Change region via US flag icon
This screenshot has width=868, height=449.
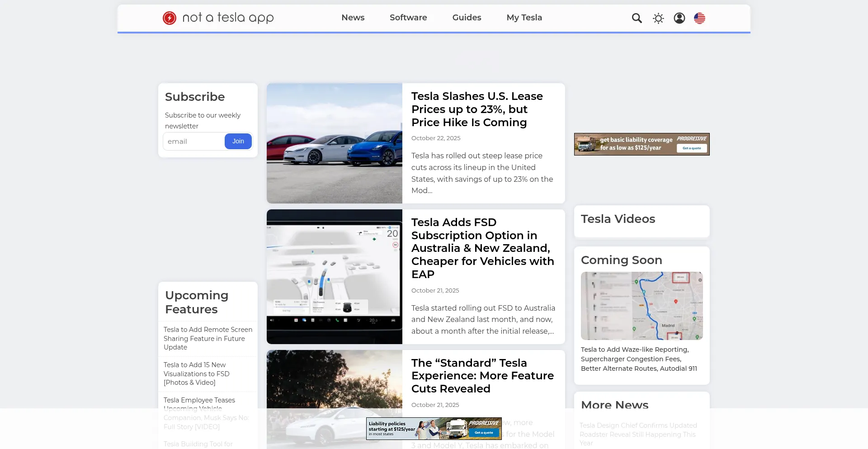(x=699, y=18)
